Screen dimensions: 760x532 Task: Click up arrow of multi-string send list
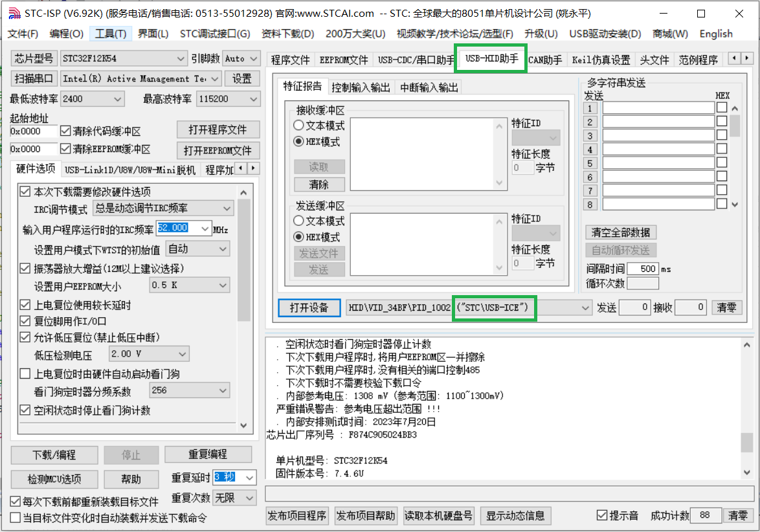click(x=735, y=109)
